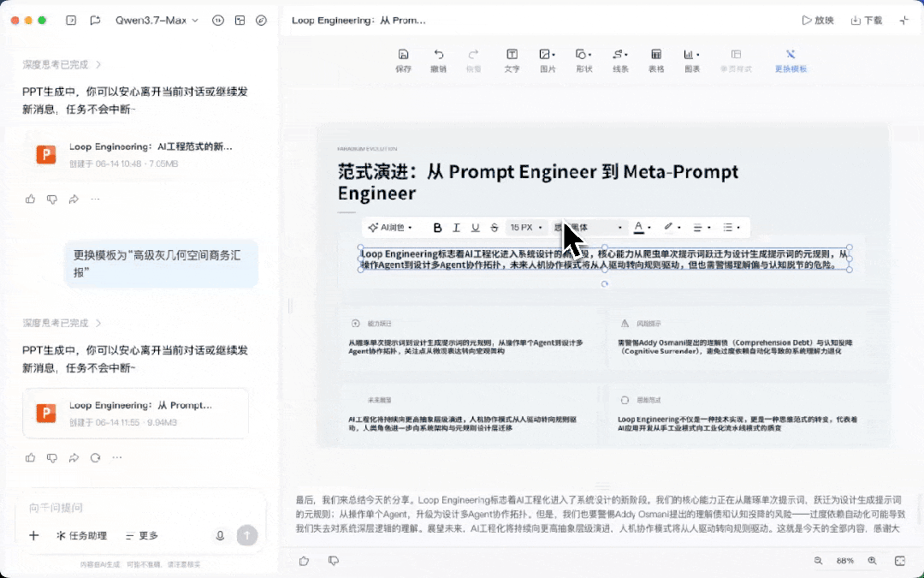The width and height of the screenshot is (924, 578).
Task: Toggle strikethrough formatting
Action: [495, 228]
